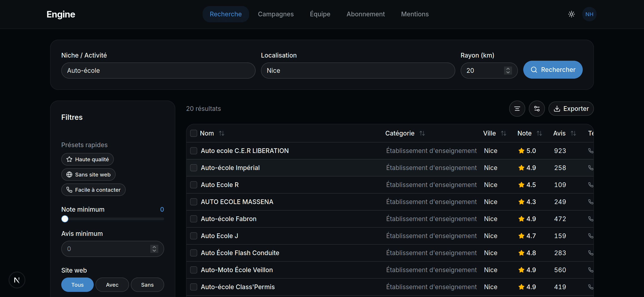Click the Auto-école Fabron name
The image size is (644, 297).
click(229, 219)
